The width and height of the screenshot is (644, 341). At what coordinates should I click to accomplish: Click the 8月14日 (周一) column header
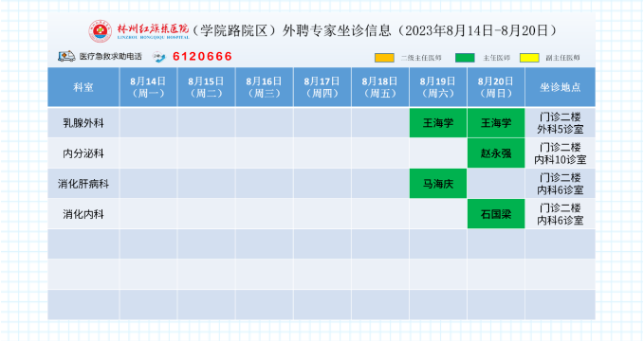[148, 87]
